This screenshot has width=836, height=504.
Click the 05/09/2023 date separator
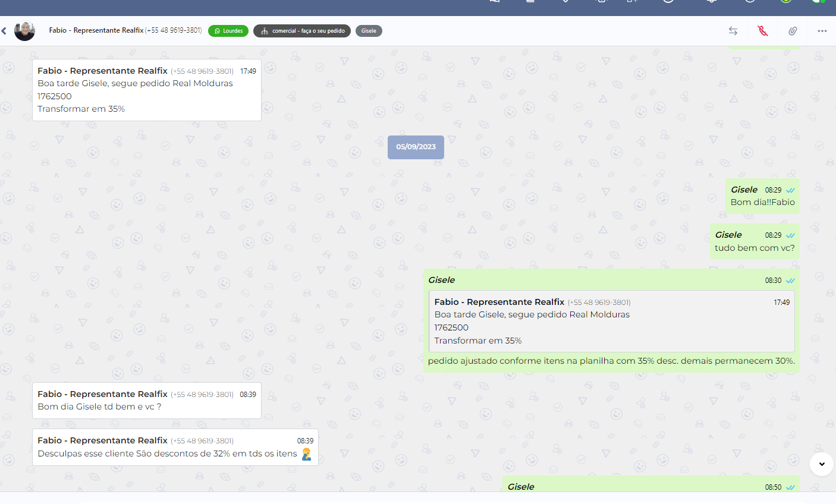(x=416, y=147)
